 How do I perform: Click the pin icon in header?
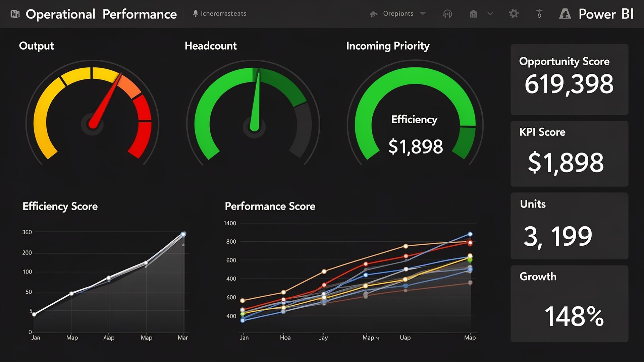(x=539, y=14)
